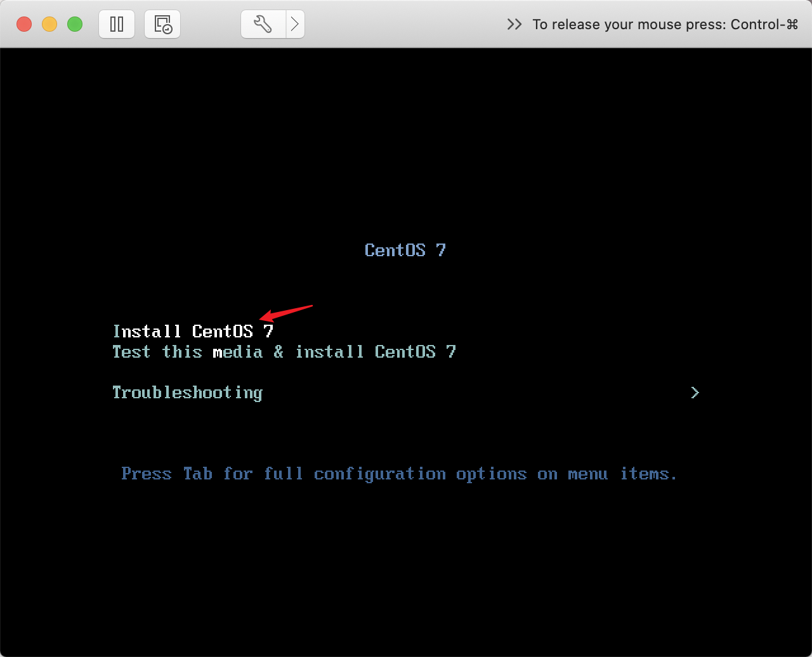Click the Troubleshooting submenu arrow
The width and height of the screenshot is (812, 657).
tap(695, 393)
